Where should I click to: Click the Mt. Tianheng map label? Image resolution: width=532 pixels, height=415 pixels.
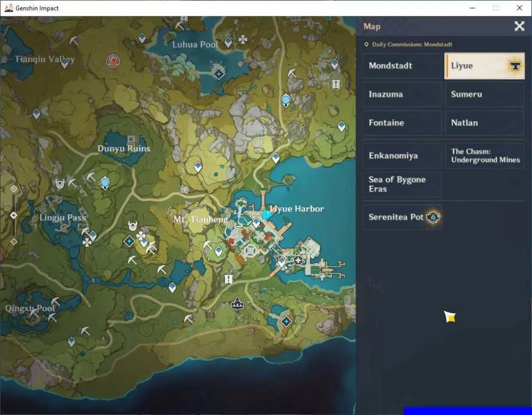click(201, 220)
